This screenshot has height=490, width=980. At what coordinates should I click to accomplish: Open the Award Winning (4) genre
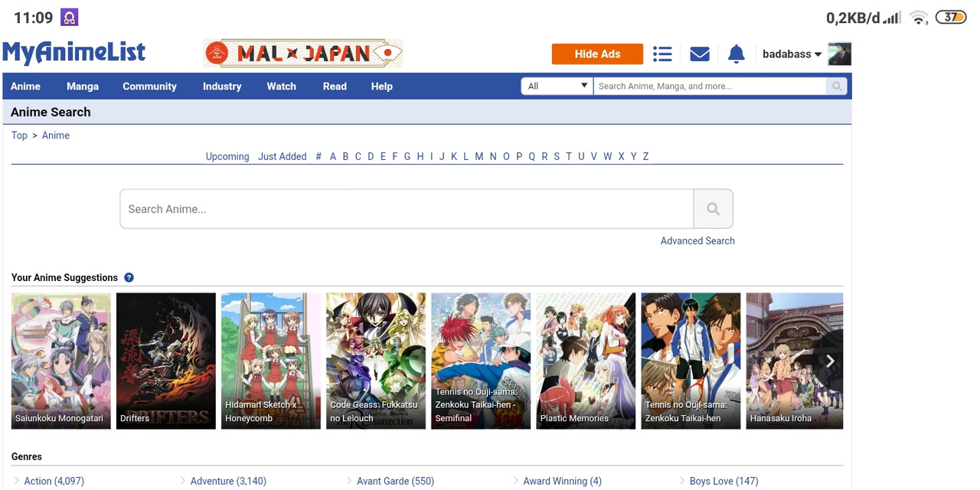(x=562, y=481)
